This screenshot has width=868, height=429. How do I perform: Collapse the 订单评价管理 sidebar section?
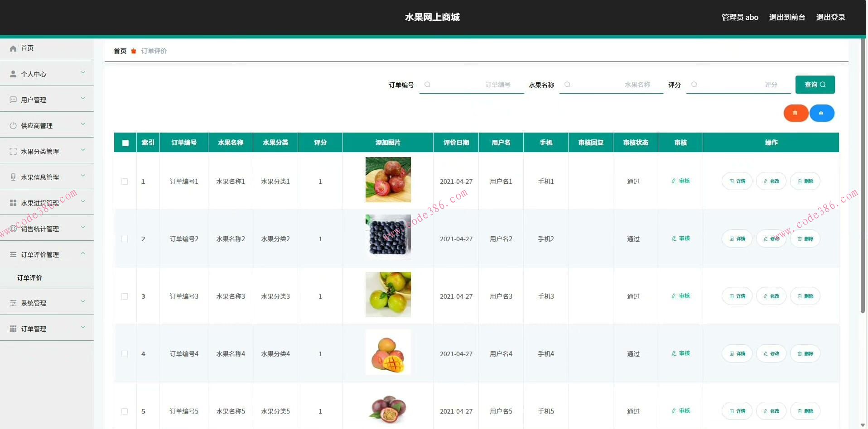[x=83, y=253]
